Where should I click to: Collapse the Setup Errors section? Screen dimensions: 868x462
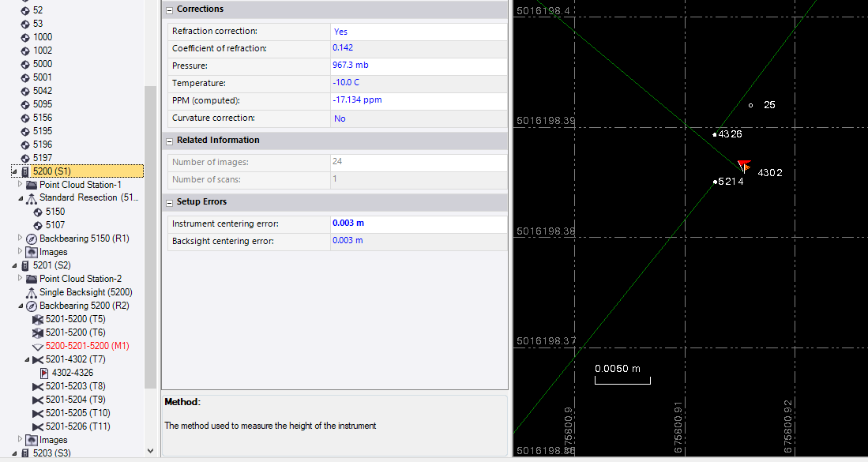point(169,202)
